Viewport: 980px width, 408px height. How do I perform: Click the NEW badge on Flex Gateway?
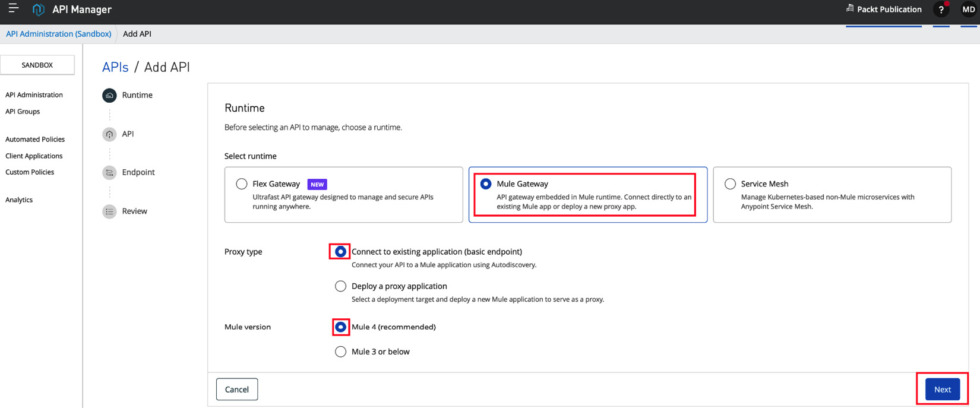point(317,184)
